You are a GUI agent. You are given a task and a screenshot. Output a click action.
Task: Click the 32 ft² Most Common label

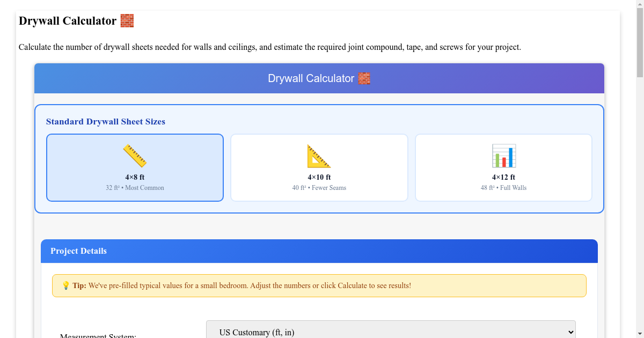tap(135, 187)
